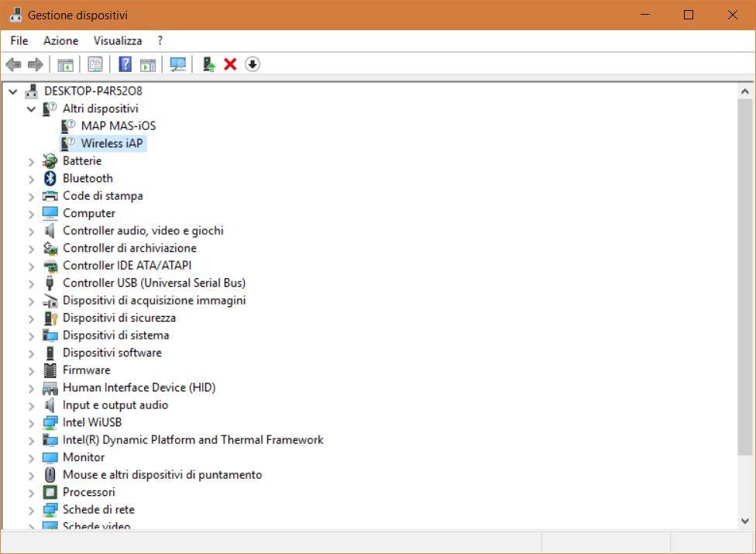Open the blue Help question-mark toolbar icon
The height and width of the screenshot is (554, 756).
pyautogui.click(x=125, y=64)
